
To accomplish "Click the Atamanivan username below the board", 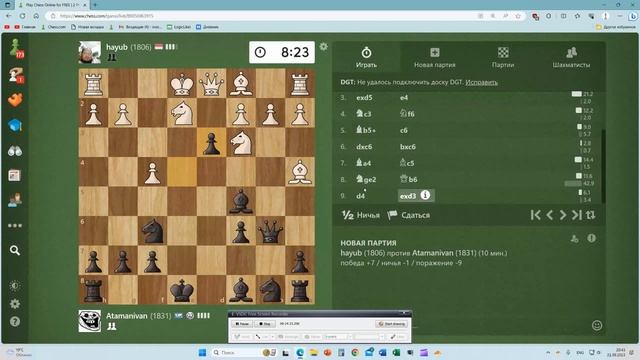I will 127,316.
